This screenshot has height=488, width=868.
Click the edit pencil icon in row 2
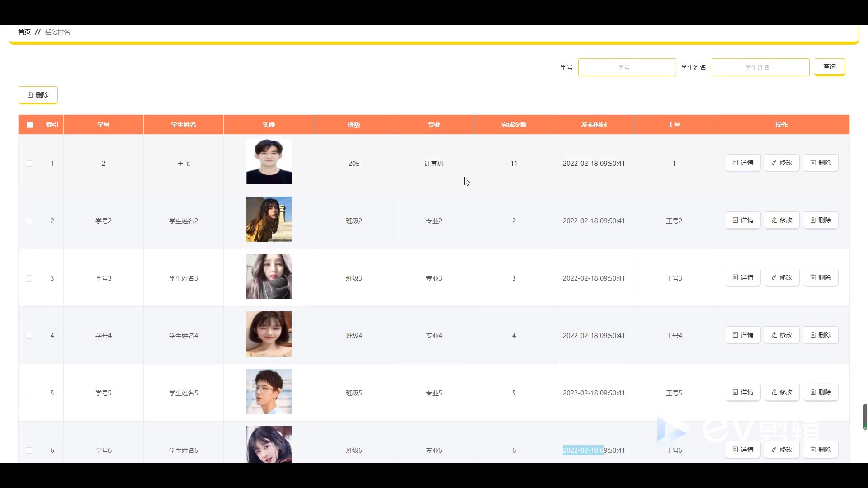(x=774, y=220)
